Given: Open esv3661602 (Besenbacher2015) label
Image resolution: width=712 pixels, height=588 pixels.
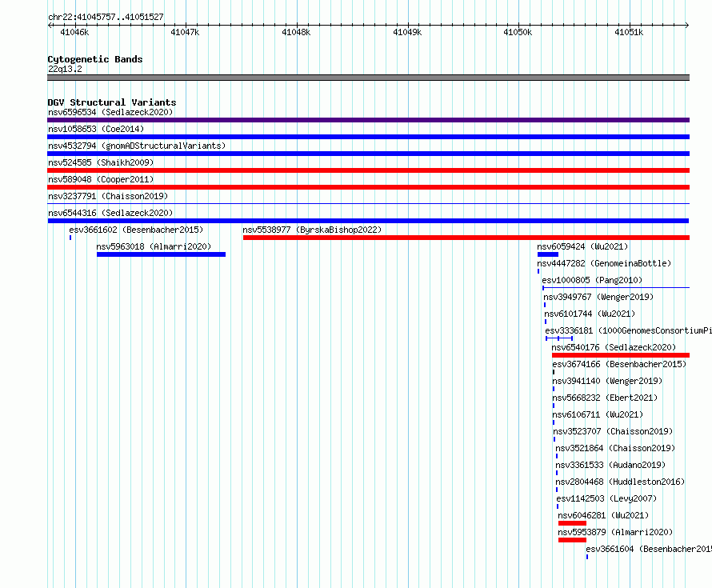Looking at the screenshot, I should click(x=136, y=230).
